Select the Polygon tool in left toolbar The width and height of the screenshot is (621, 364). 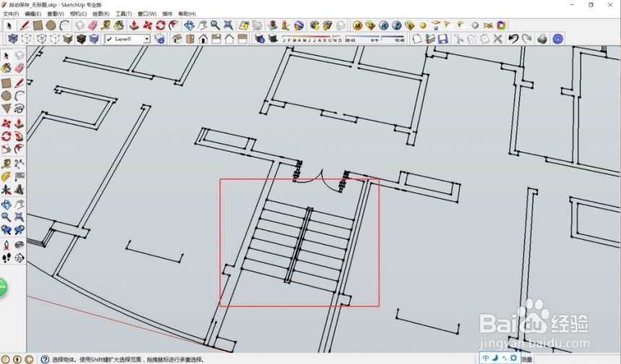click(6, 108)
